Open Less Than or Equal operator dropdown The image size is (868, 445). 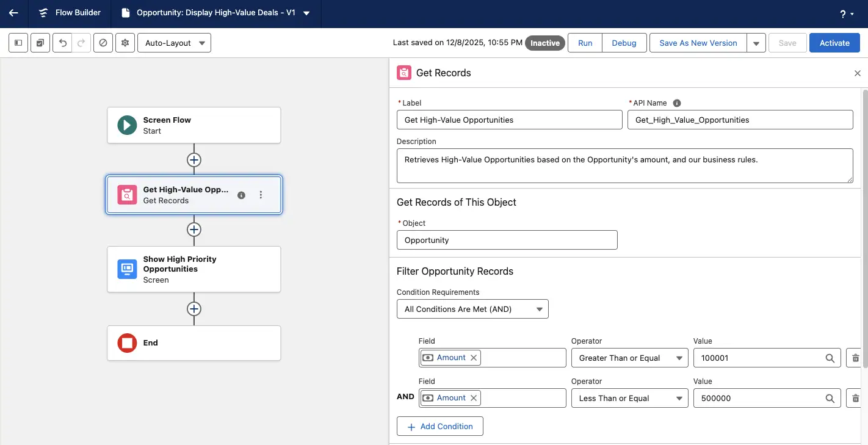click(629, 398)
